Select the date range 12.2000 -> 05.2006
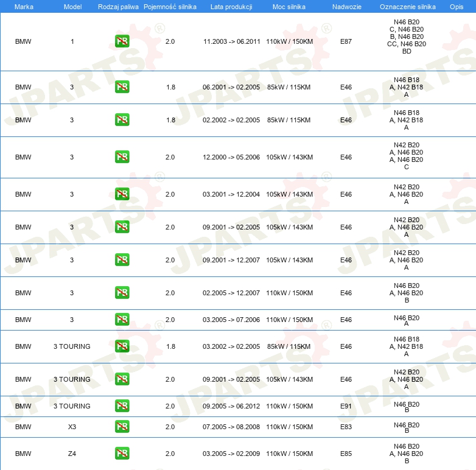476x470 pixels. tap(231, 157)
